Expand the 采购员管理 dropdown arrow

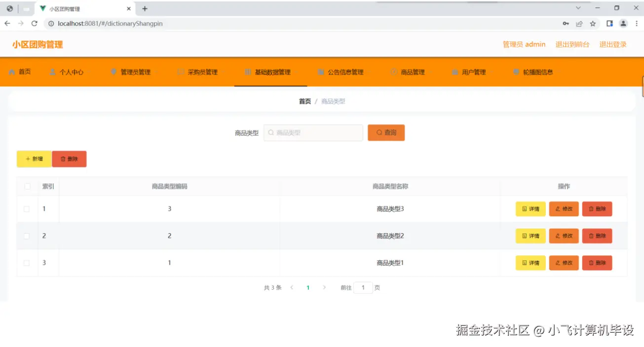pos(222,71)
